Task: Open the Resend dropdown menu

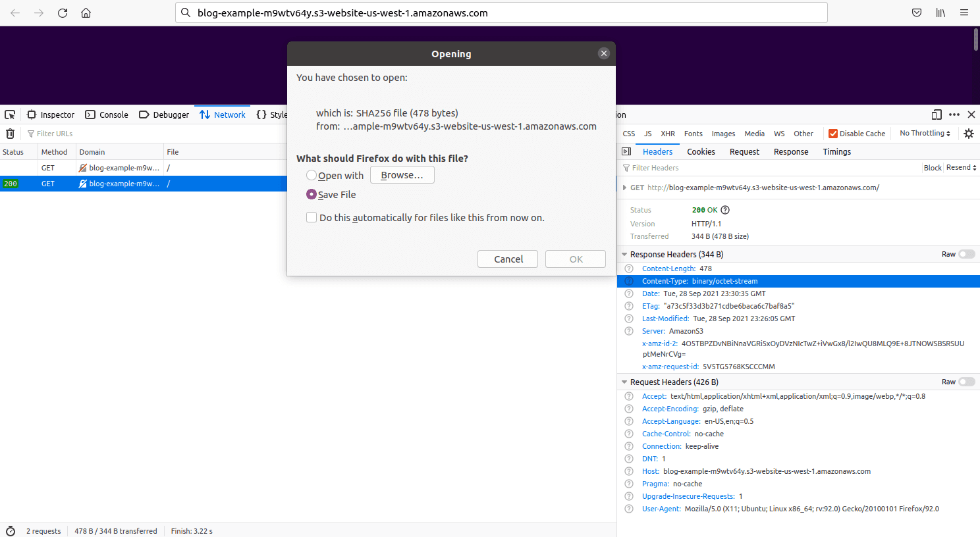Action: click(x=962, y=168)
